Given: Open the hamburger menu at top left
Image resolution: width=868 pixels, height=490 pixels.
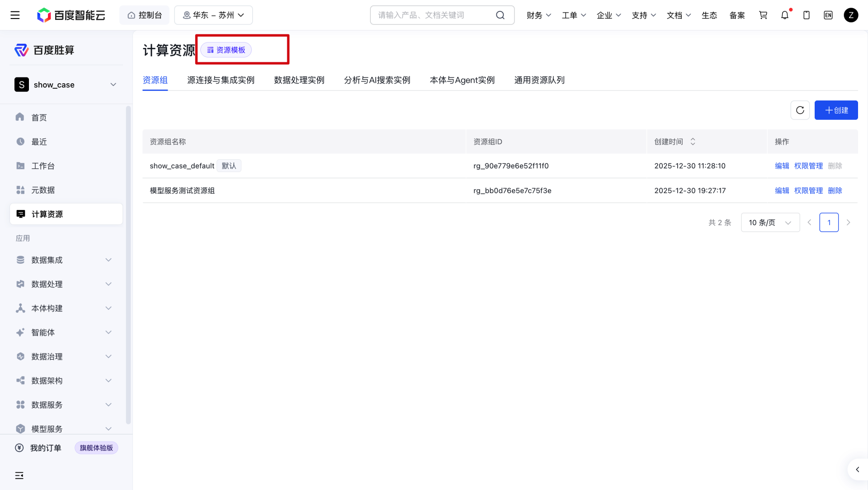Looking at the screenshot, I should point(15,15).
